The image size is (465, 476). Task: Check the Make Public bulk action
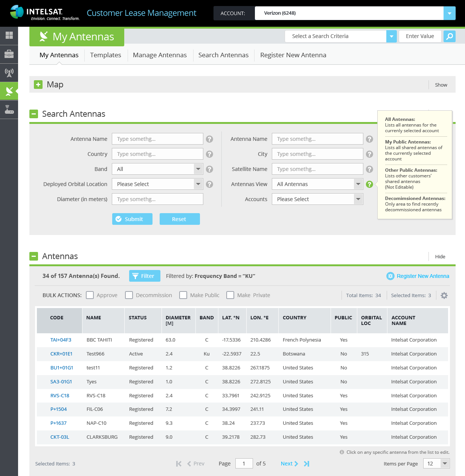coord(183,295)
